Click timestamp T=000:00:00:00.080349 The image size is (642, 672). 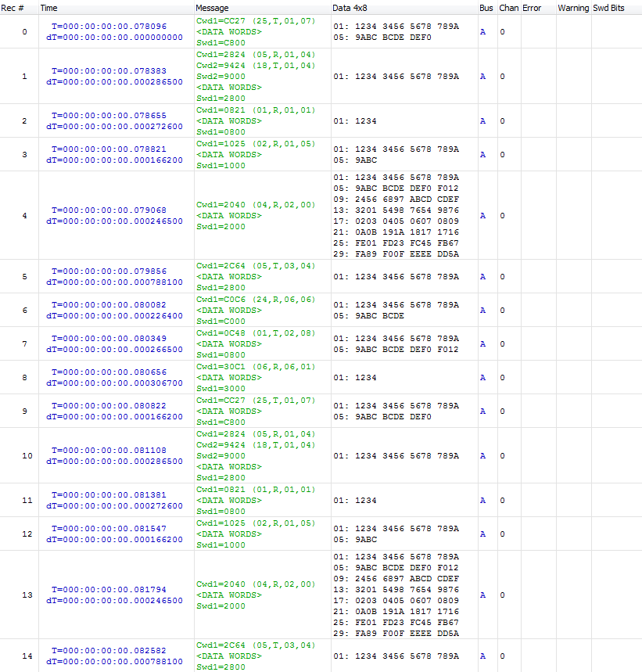coord(109,338)
